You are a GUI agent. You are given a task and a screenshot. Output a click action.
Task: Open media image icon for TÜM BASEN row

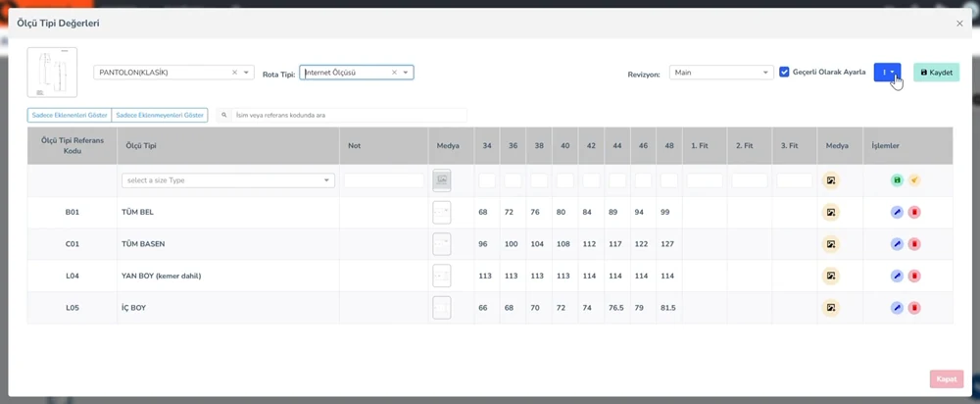(831, 244)
